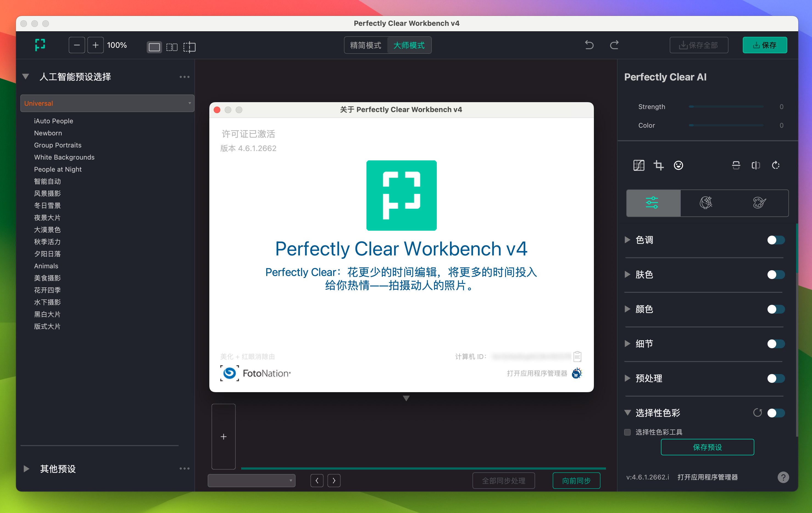Select the 风景摄影 preset
This screenshot has height=513, width=812.
[x=48, y=193]
